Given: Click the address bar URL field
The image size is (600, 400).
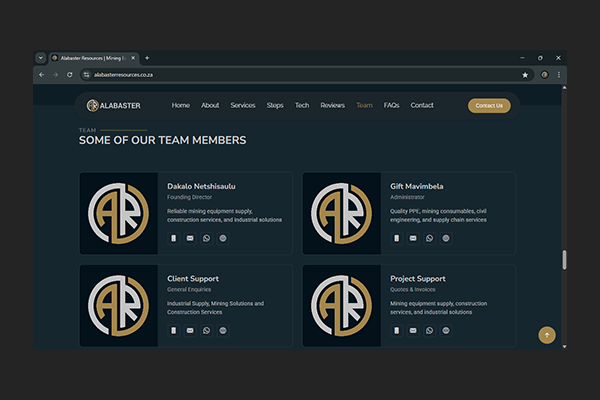Looking at the screenshot, I should [x=306, y=75].
